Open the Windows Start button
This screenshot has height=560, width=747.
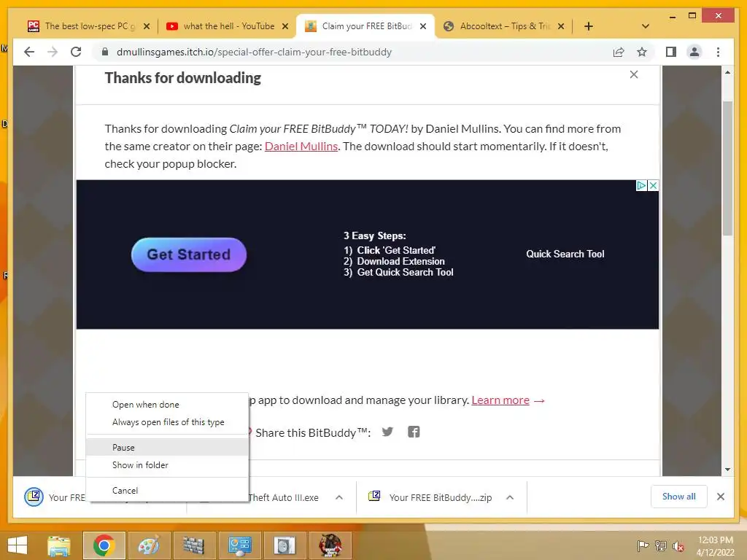click(x=18, y=545)
